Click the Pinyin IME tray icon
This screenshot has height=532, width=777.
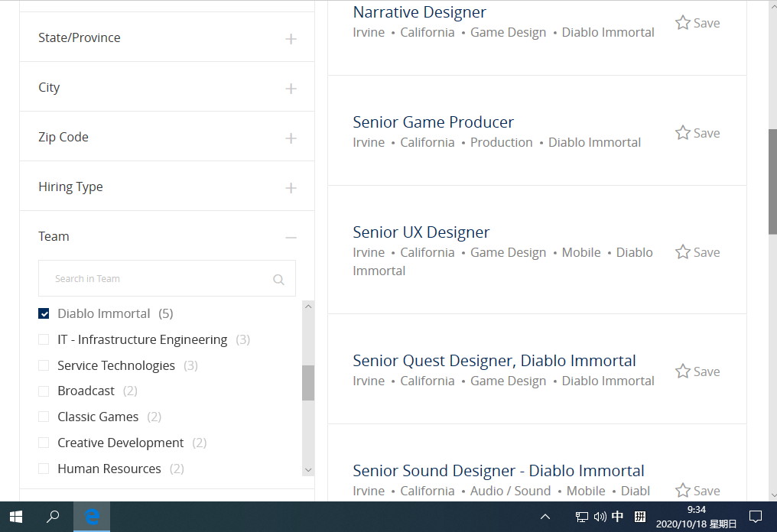tap(640, 517)
